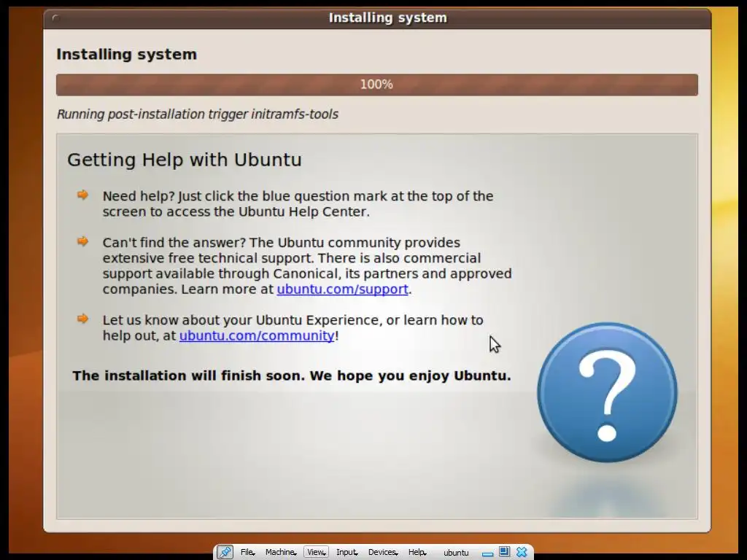The image size is (747, 560).
Task: Open the ubuntu.com/support link
Action: (x=343, y=289)
